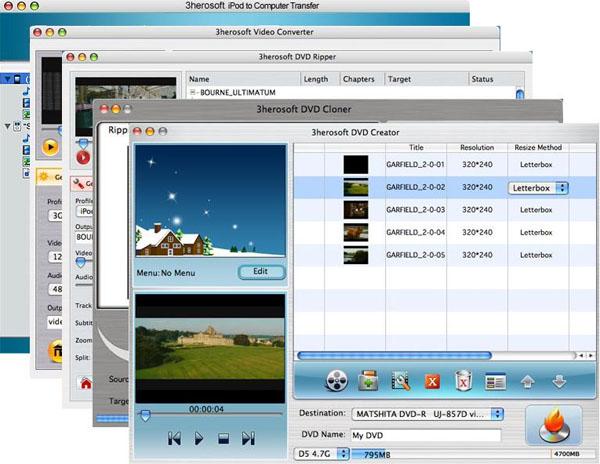Select the GARFIELD_2-0-04 title text

[x=415, y=232]
